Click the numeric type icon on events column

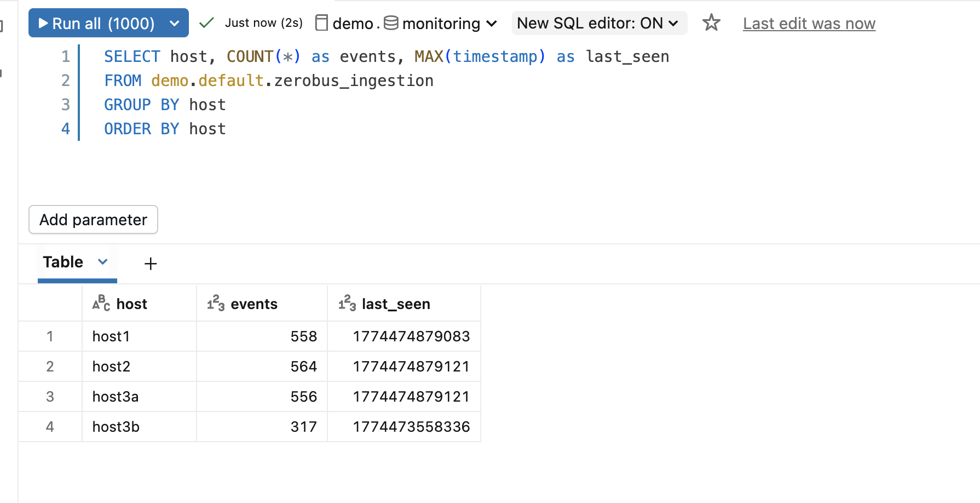pyautogui.click(x=216, y=303)
